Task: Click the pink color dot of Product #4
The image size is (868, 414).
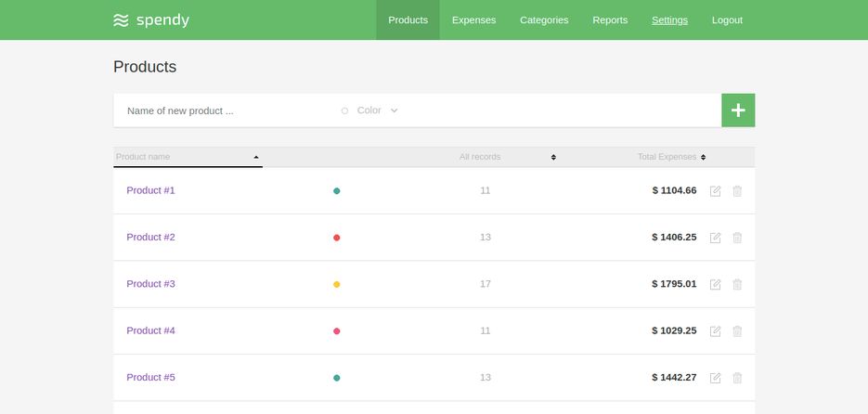Action: [x=337, y=331]
